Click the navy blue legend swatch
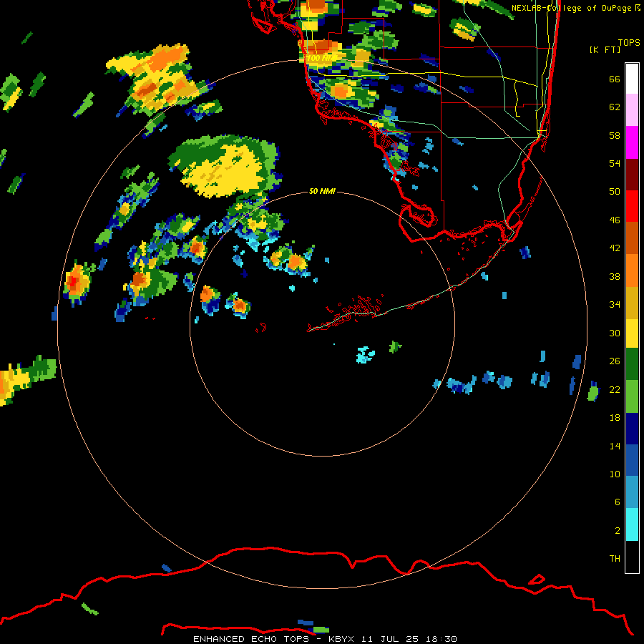The height and width of the screenshot is (644, 644). tap(632, 429)
